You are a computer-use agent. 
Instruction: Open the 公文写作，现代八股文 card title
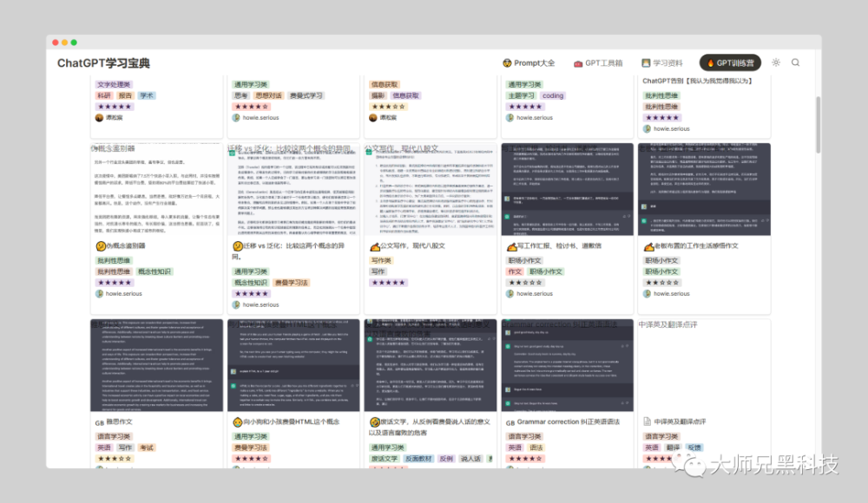click(412, 246)
